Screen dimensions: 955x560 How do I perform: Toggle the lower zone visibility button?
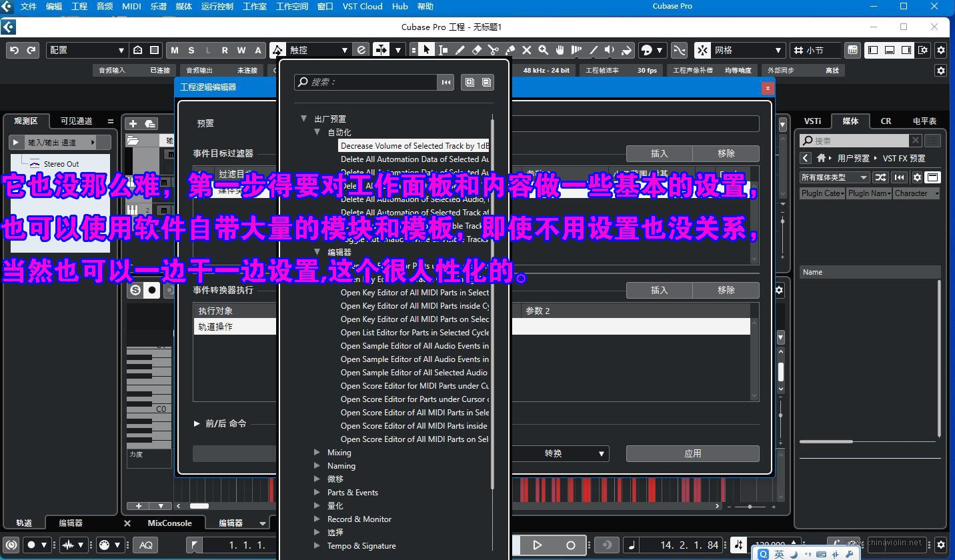tap(890, 50)
